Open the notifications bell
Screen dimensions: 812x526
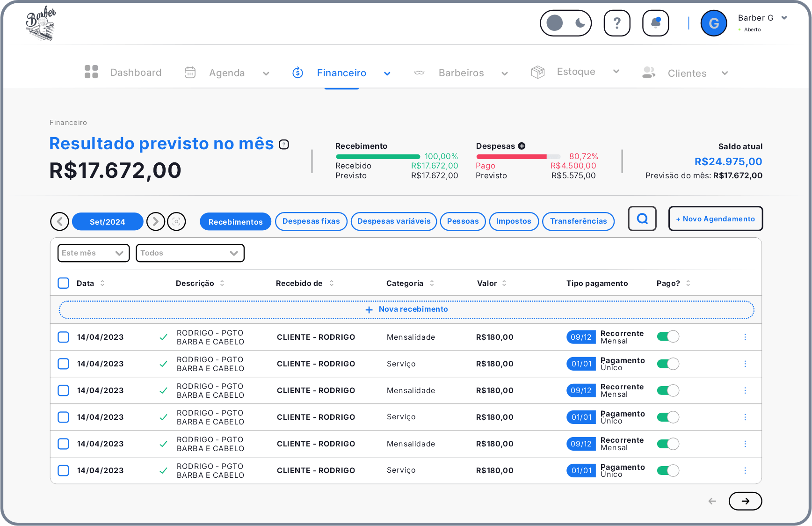(655, 23)
